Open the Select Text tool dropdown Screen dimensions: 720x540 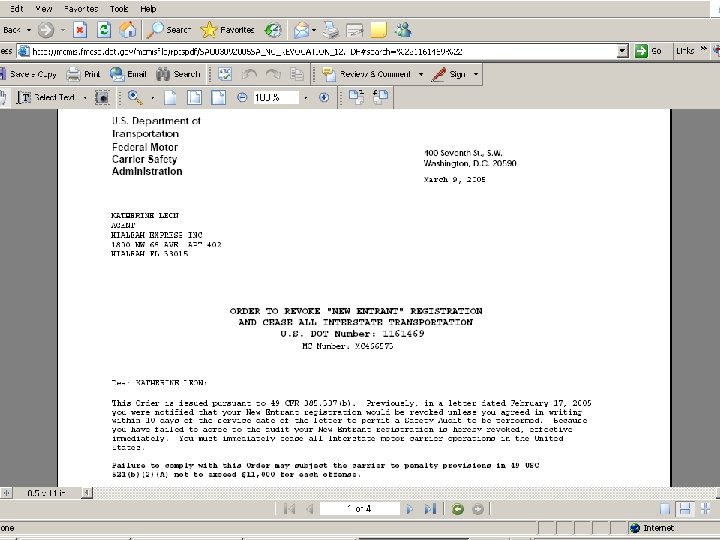pos(85,98)
